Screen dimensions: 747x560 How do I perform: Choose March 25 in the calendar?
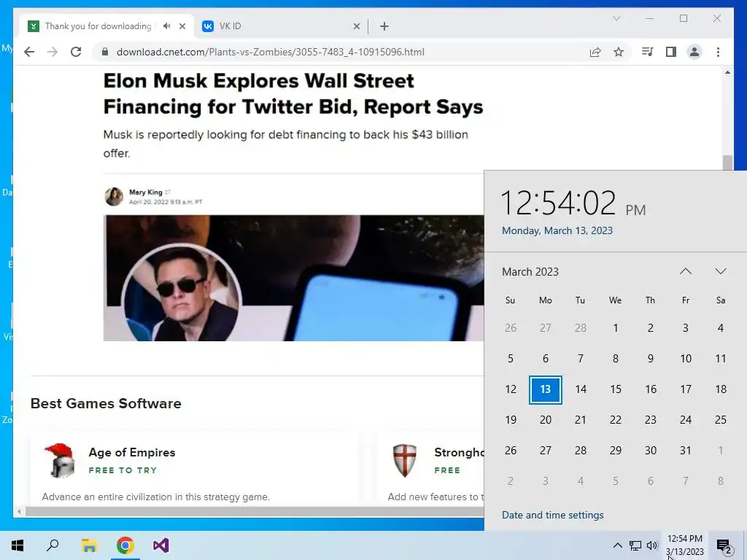(720, 420)
